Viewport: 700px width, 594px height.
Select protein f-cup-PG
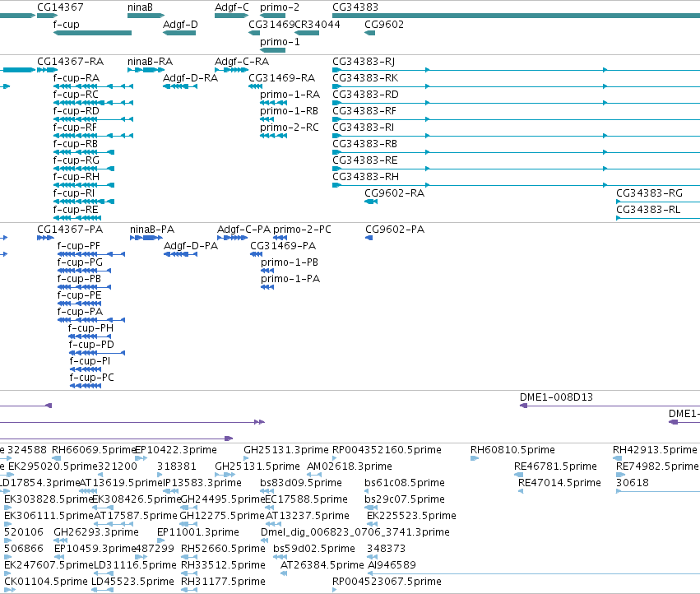coord(80,262)
